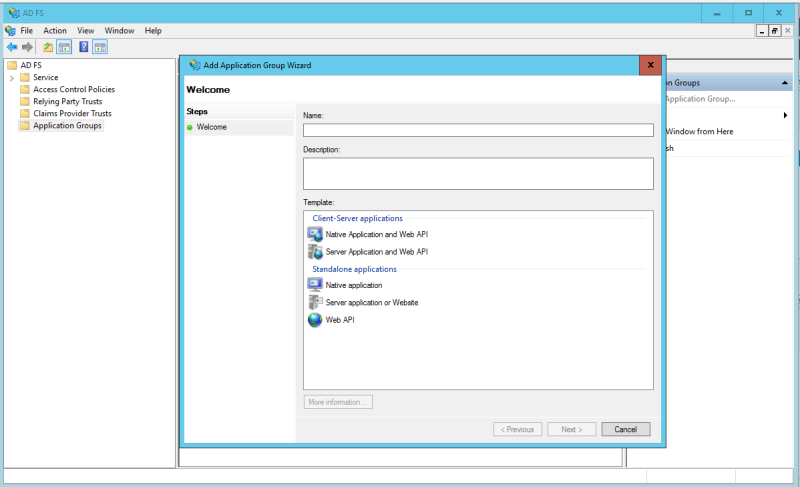Click Show/Hide Action Pane toolbar icon
800x487 pixels.
(x=100, y=47)
